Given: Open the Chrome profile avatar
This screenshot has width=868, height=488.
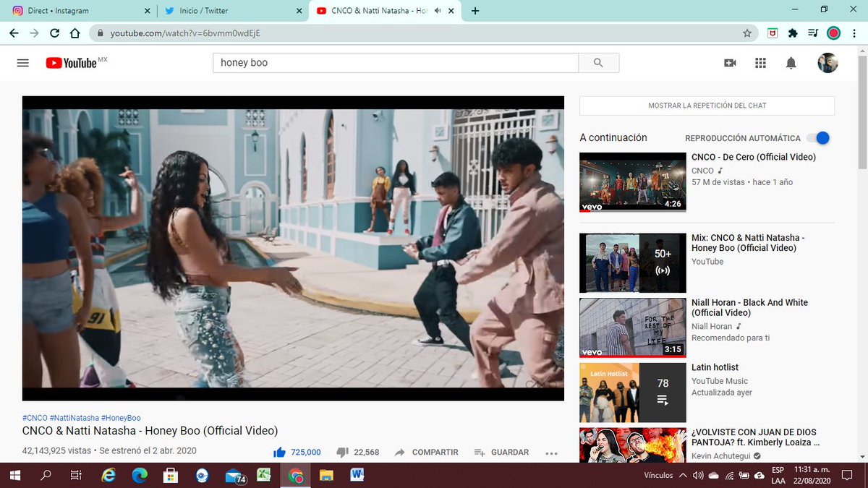Looking at the screenshot, I should (x=833, y=33).
